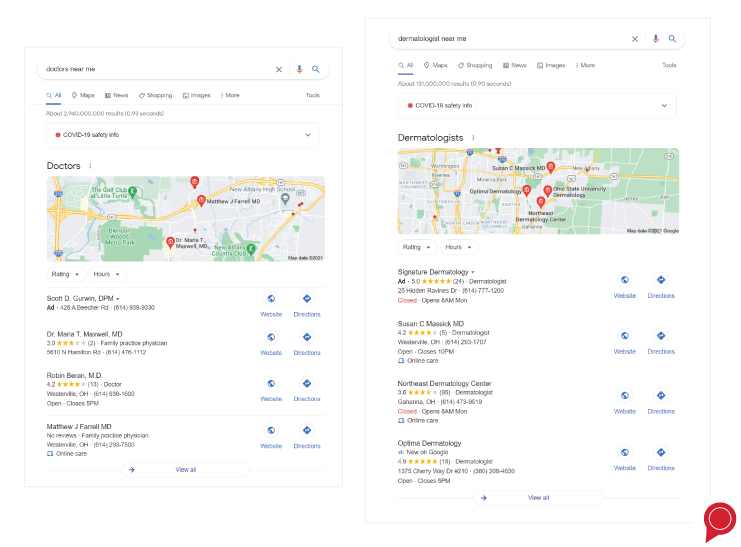Click the Susan C Massick MD map pin

[551, 167]
